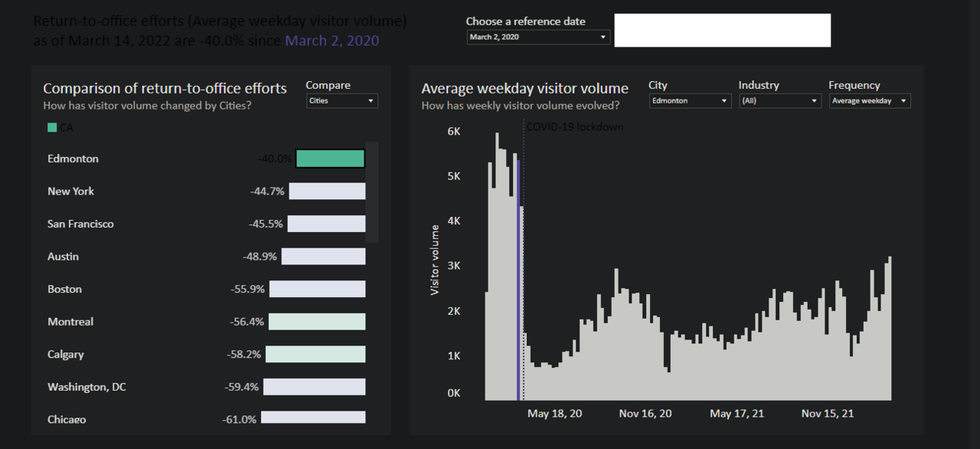Expand the Compare Cities dropdown
Image resolution: width=980 pixels, height=449 pixels.
341,100
